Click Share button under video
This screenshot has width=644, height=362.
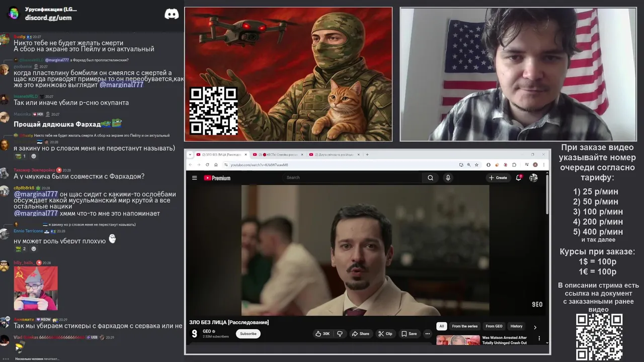(x=360, y=333)
